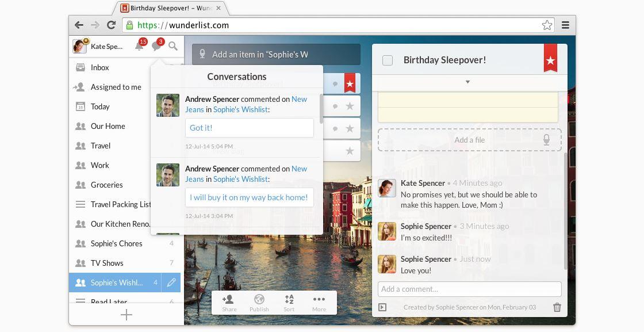Open notifications bell with 15 badge
Viewport: 644px width, 332px height.
click(140, 45)
